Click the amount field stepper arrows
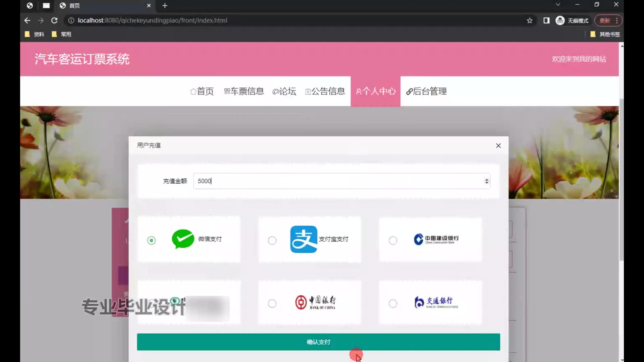 click(x=486, y=181)
